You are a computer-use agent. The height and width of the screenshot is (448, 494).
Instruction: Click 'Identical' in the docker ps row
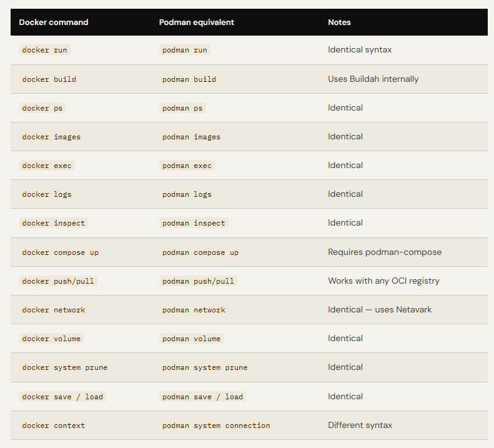coord(345,108)
